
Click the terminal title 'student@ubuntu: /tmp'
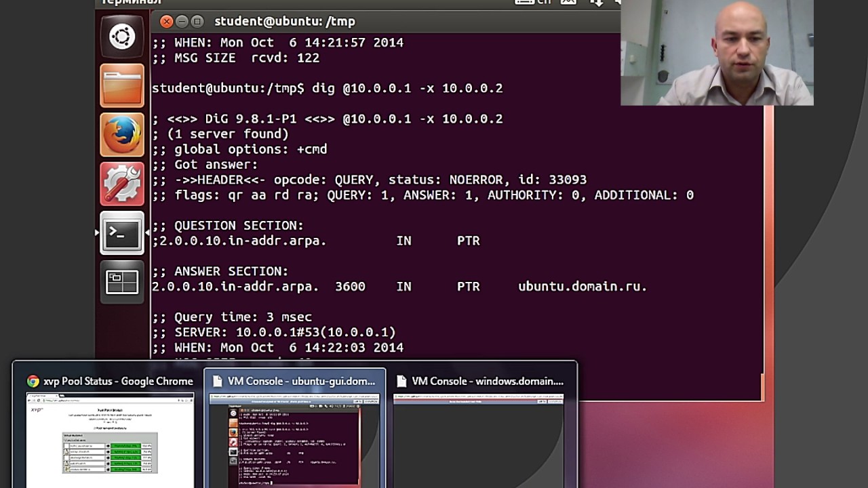click(x=285, y=22)
